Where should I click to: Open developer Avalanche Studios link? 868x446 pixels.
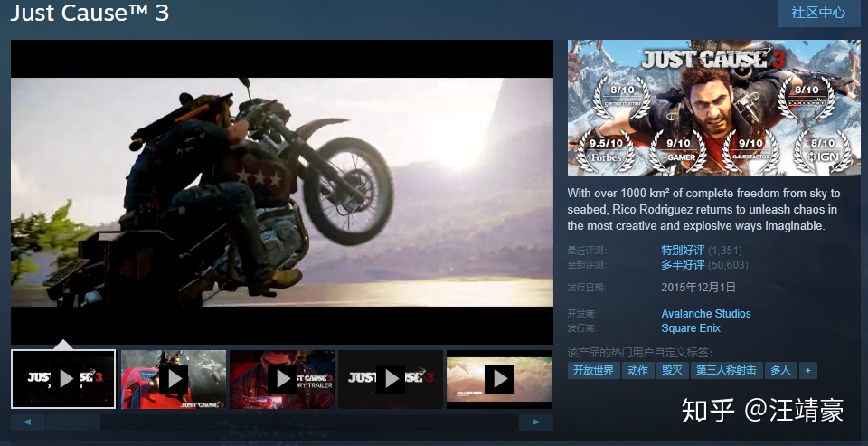click(706, 314)
